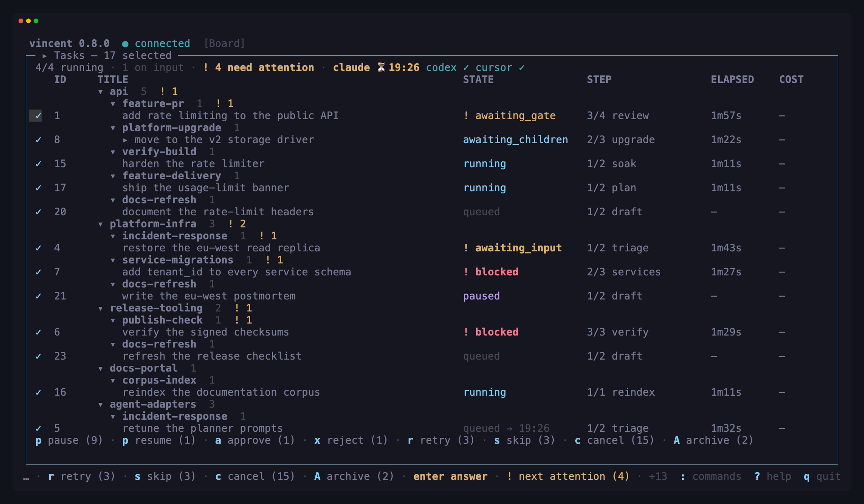Toggle selection checkmark for task 4
Image resolution: width=864 pixels, height=504 pixels.
point(39,248)
